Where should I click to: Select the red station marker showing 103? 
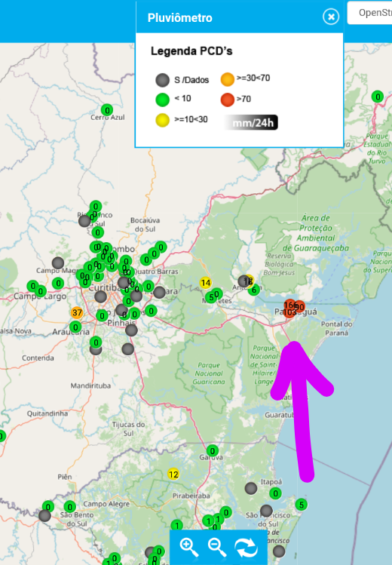pyautogui.click(x=289, y=312)
